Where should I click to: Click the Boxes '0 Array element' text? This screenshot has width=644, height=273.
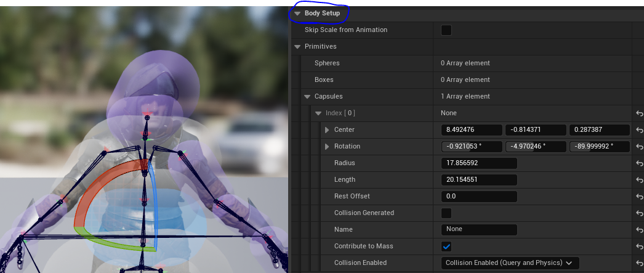coord(465,79)
